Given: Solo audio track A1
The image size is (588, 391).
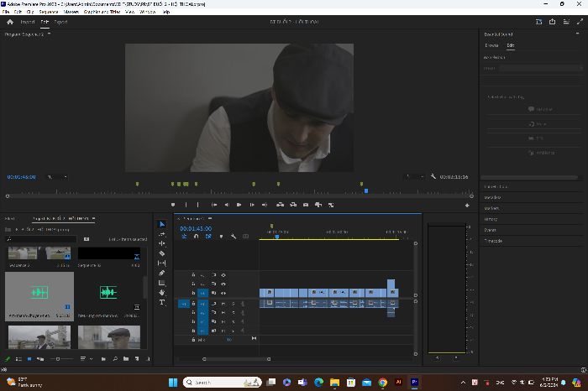Looking at the screenshot, I should click(234, 304).
